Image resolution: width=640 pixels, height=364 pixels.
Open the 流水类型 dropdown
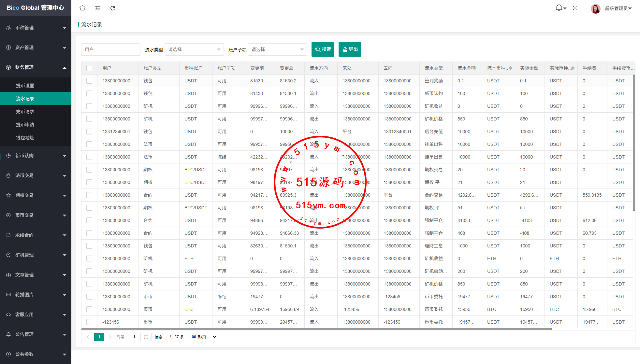click(x=194, y=49)
